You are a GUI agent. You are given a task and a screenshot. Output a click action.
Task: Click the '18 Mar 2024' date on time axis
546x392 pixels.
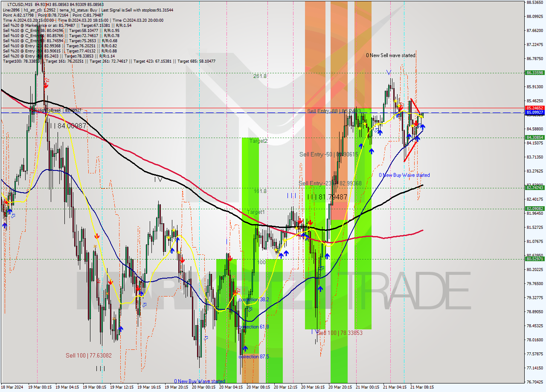point(12,387)
